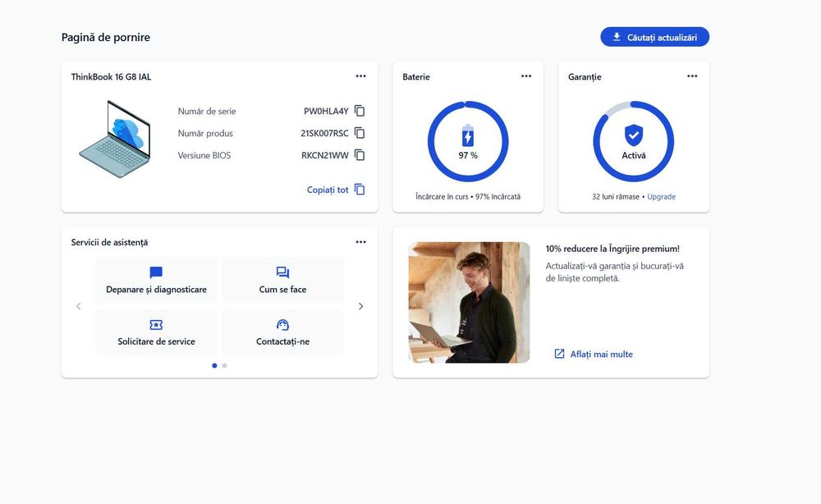Screen dimensions: 821x504
Task: Open the Garanție card three-dot menu
Action: tap(692, 76)
